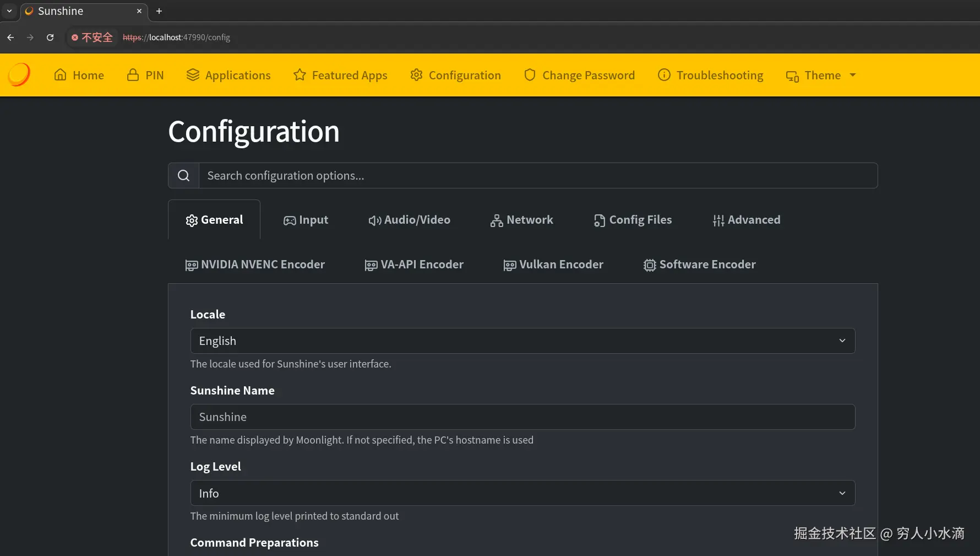Switch to the Config Files tab
Image resolution: width=980 pixels, height=556 pixels.
tap(633, 220)
